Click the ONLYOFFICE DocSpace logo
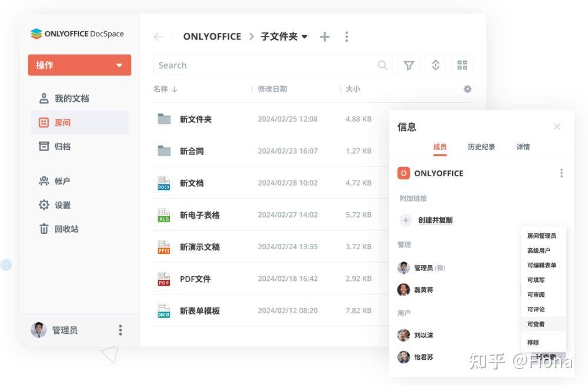Image resolution: width=588 pixels, height=385 pixels. click(x=77, y=34)
